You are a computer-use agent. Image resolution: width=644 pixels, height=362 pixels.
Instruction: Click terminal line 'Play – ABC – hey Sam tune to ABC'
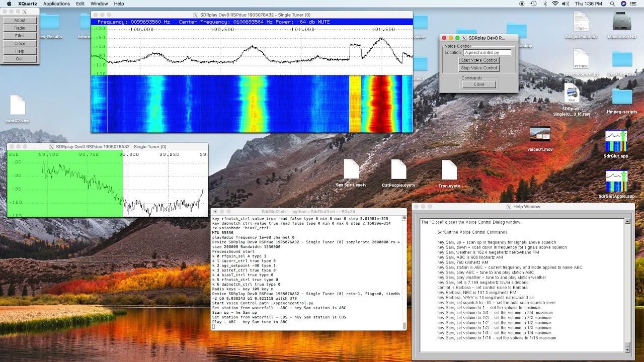pos(250,322)
